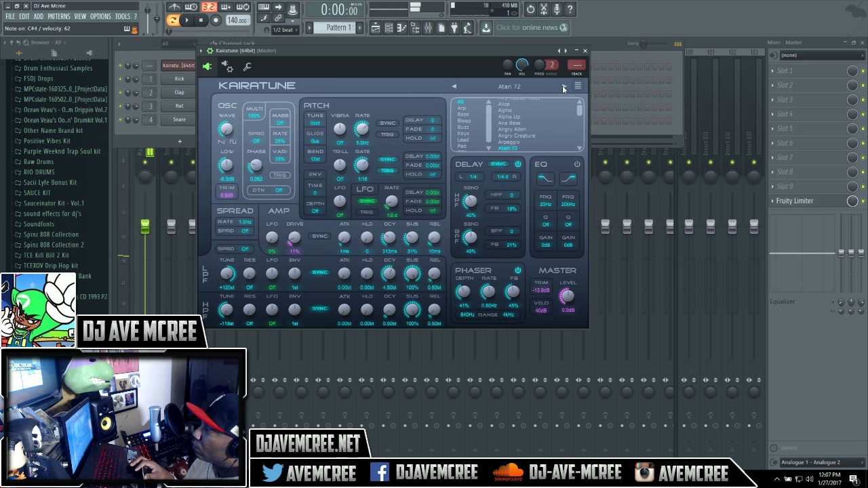Enable the EQ section power button
This screenshot has width=868, height=488.
pyautogui.click(x=577, y=164)
